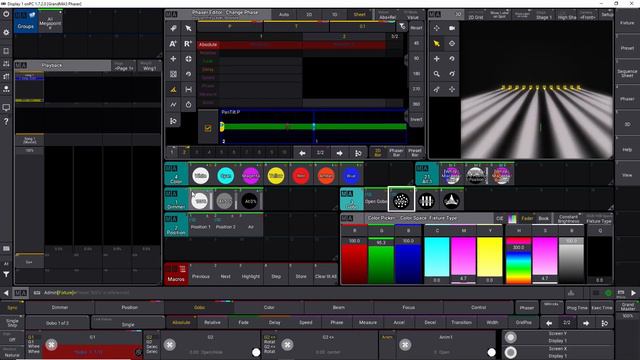
Task: Expand the right arrow in command line bar
Action: click(633, 293)
